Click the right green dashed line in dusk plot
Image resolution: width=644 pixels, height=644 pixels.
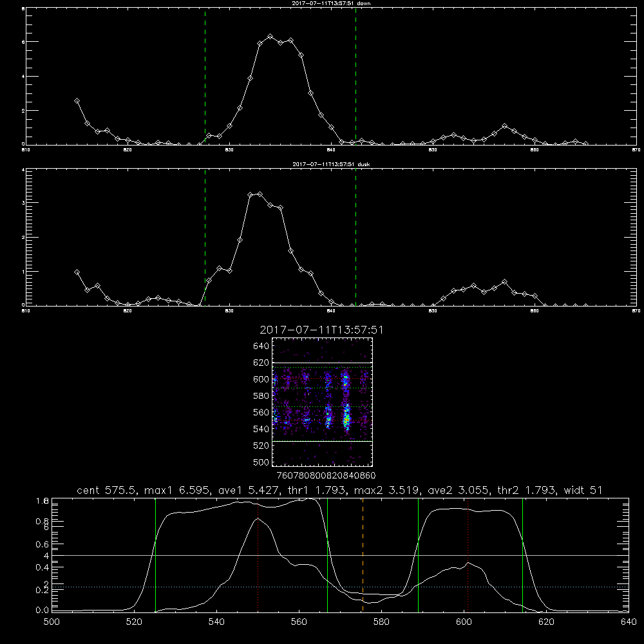355,238
